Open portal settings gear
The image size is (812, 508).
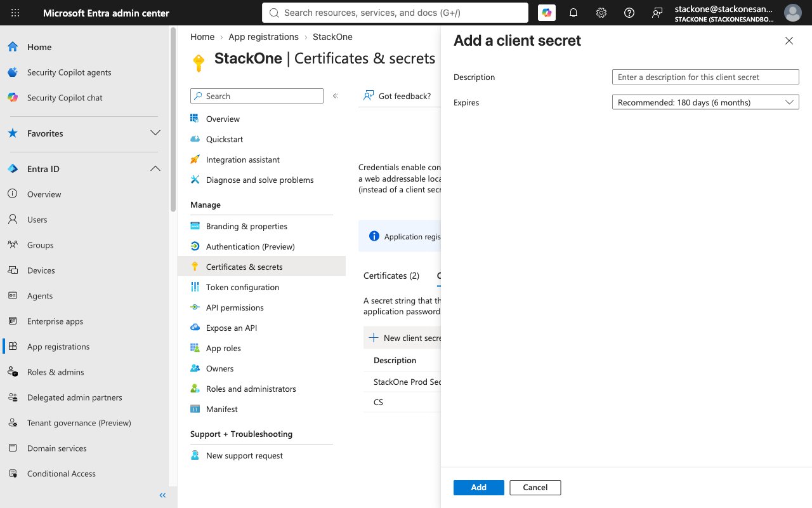(601, 13)
